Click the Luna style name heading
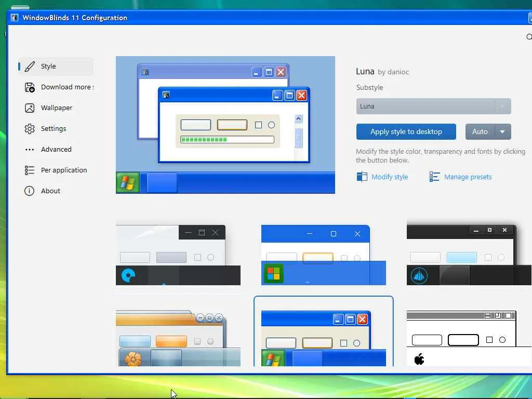Screen dimensions: 532x399 click(x=365, y=71)
